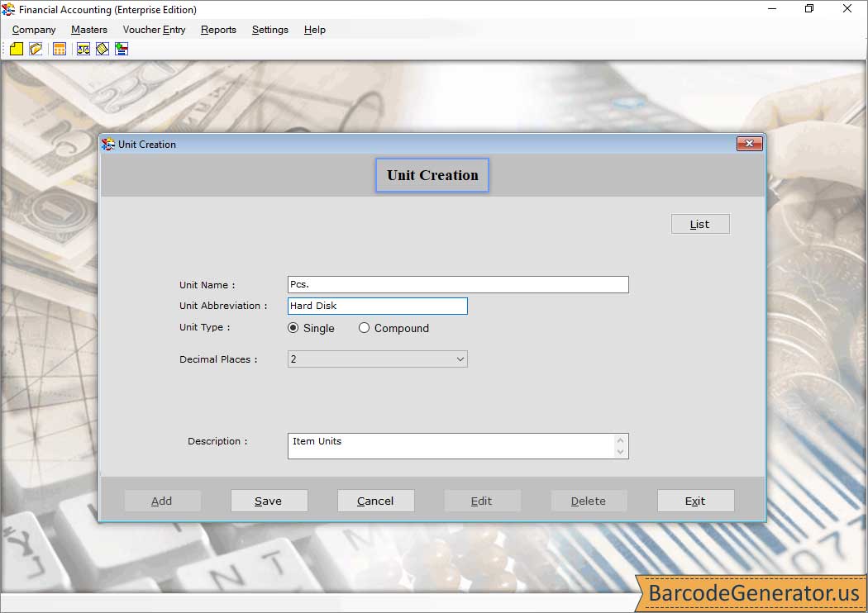Screen dimensions: 868x613
Task: Select the Compound unit type radio button
Action: 364,328
